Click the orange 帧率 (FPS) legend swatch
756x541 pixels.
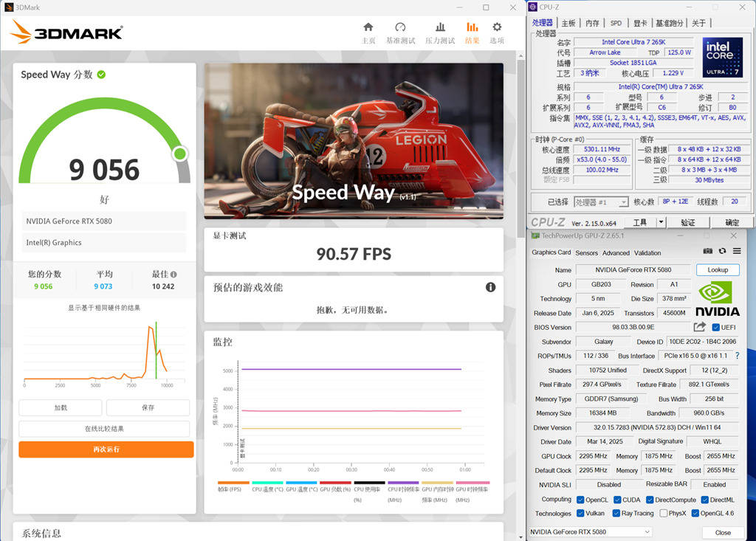pyautogui.click(x=233, y=482)
